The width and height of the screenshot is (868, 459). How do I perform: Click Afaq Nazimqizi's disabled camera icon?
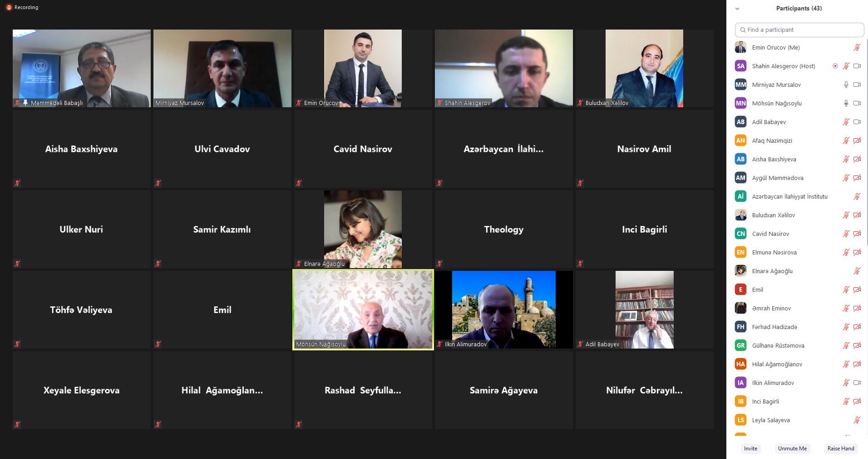click(857, 140)
